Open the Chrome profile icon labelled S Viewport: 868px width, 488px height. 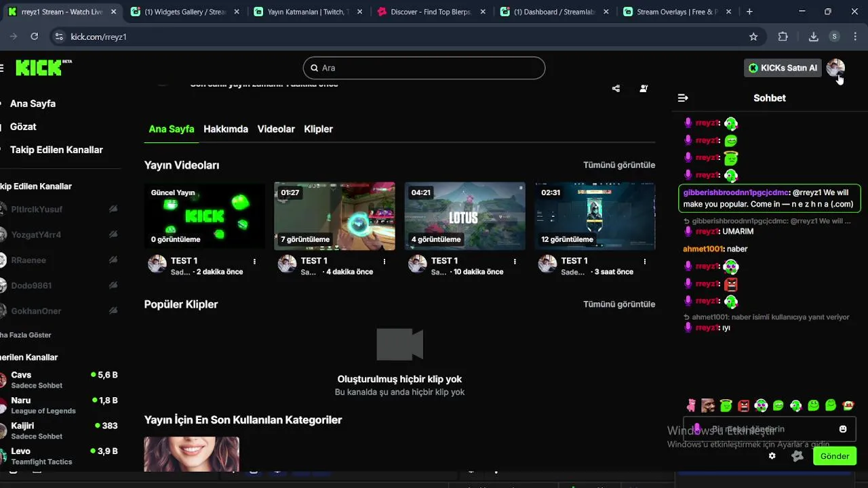click(x=835, y=37)
